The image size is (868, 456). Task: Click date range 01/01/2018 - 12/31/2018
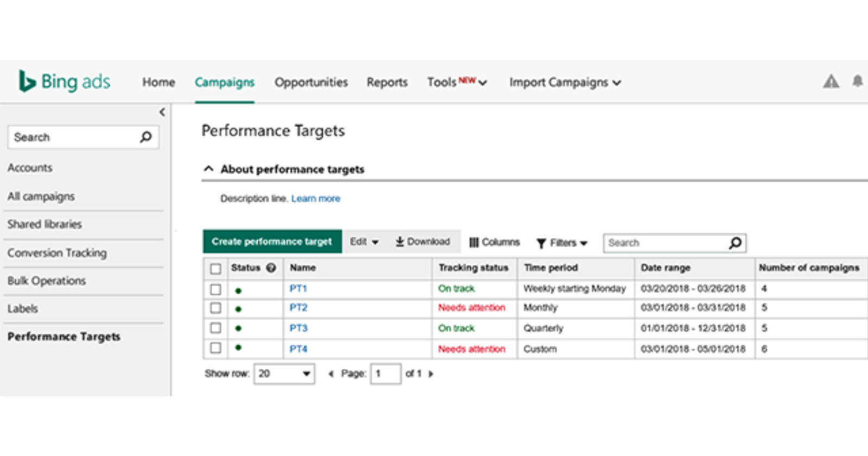tap(693, 328)
